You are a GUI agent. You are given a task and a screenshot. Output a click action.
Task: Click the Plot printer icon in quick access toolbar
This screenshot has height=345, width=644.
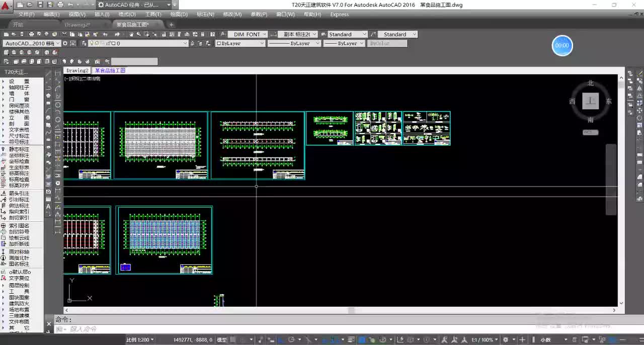coord(60,5)
